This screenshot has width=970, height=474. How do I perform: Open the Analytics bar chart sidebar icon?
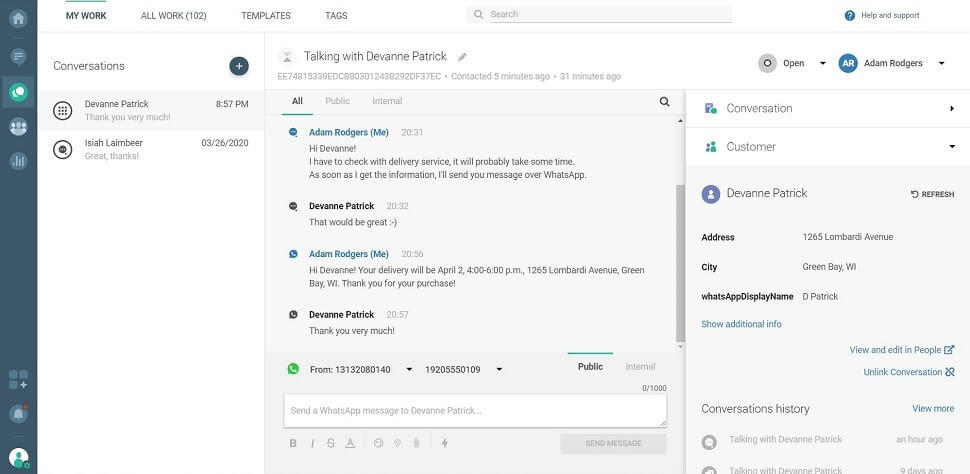click(x=18, y=160)
